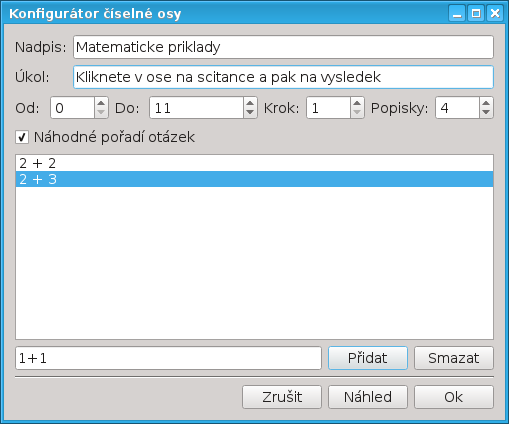Confirm the dialog with Ok

(454, 397)
